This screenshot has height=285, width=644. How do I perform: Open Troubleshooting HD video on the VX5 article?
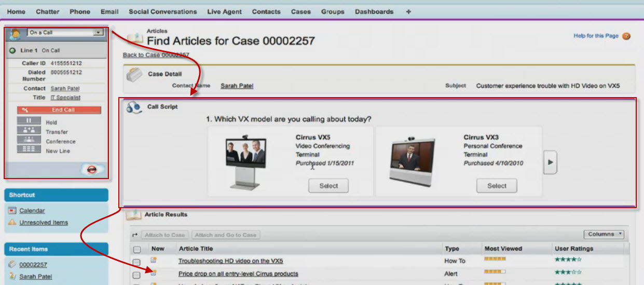[231, 261]
